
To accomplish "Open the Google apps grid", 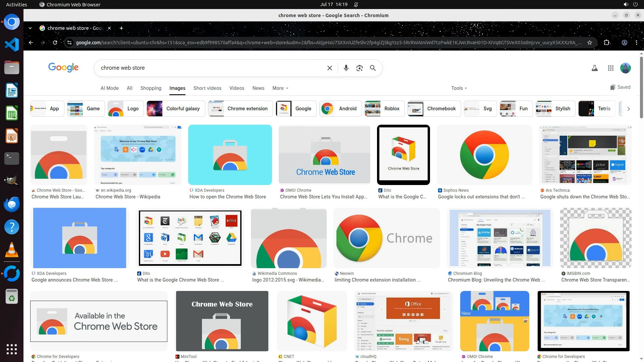I will coord(610,68).
